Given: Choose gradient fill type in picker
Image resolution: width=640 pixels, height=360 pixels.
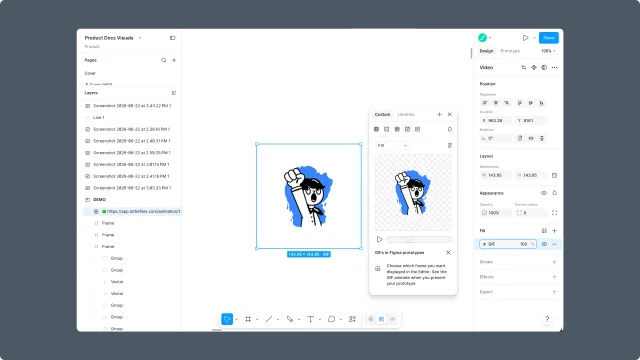Looking at the screenshot, I should (387, 129).
